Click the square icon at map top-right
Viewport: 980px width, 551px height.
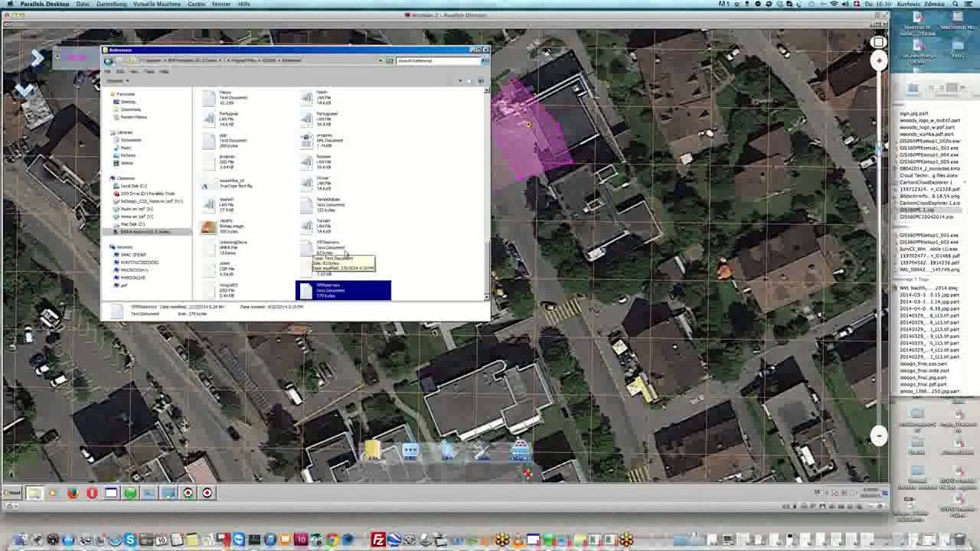[879, 41]
